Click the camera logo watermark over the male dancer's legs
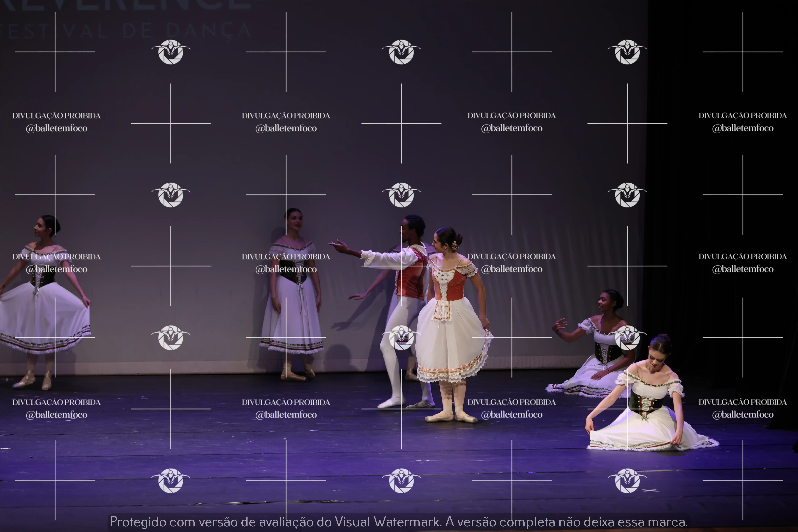The height and width of the screenshot is (532, 798). point(401,338)
